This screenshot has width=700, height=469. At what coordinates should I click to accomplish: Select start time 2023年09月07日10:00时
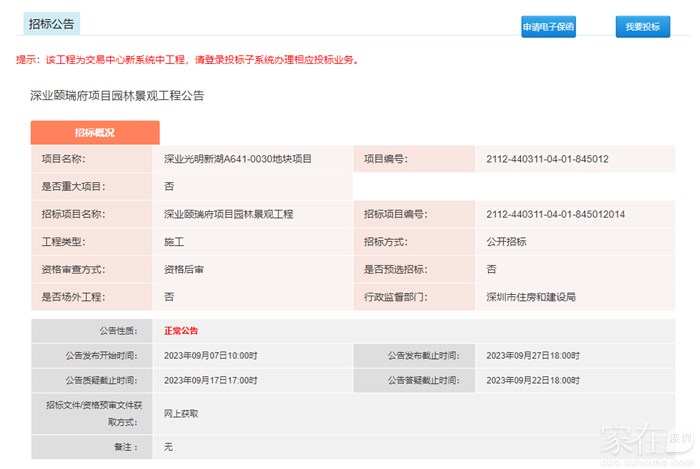[x=210, y=355]
